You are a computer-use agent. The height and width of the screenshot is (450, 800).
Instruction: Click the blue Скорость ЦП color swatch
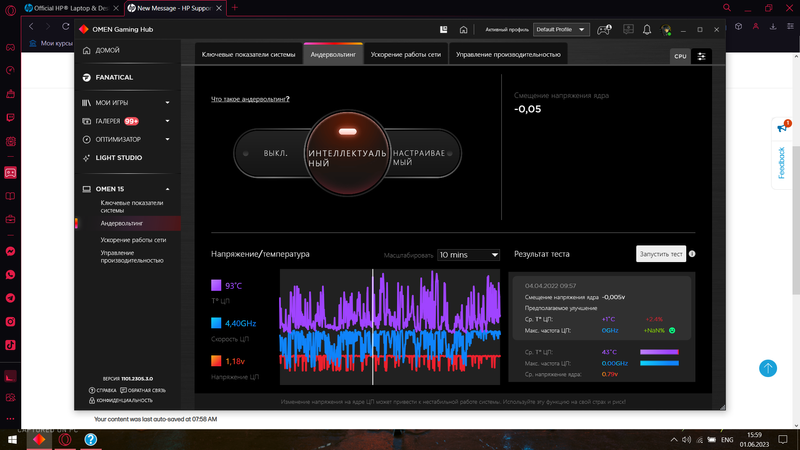[x=216, y=323]
